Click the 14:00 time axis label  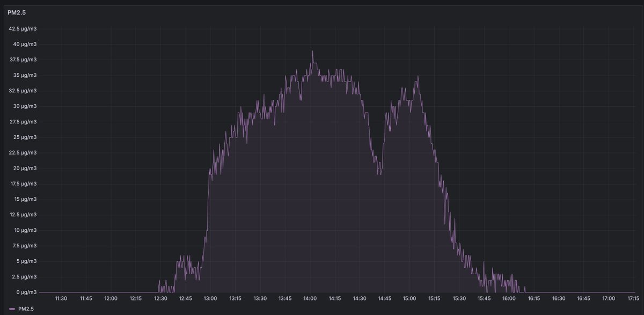click(310, 298)
